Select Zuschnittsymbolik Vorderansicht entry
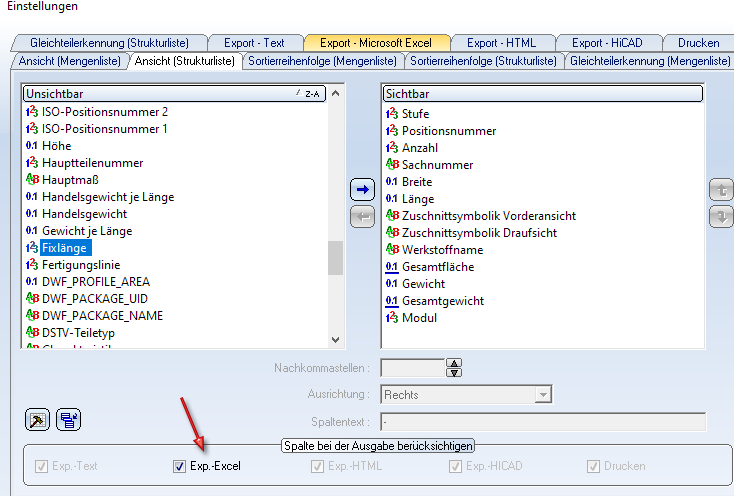734x496 pixels. 489,216
